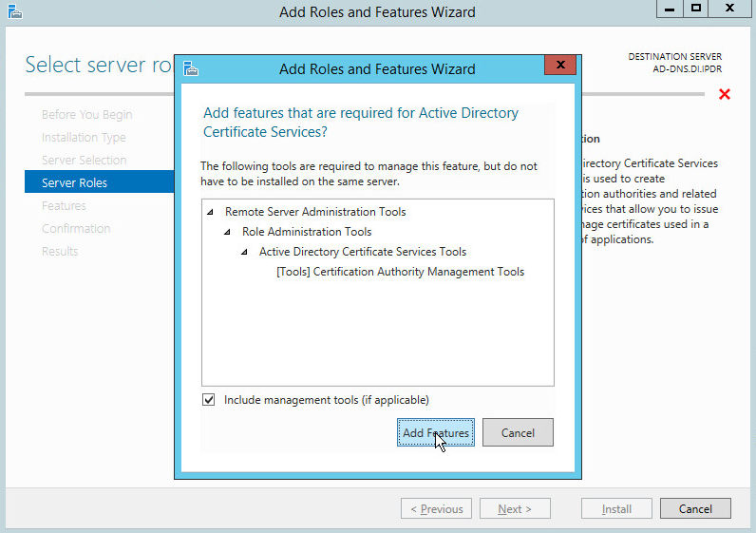
Task: Open the Installation Type step
Action: (x=84, y=137)
